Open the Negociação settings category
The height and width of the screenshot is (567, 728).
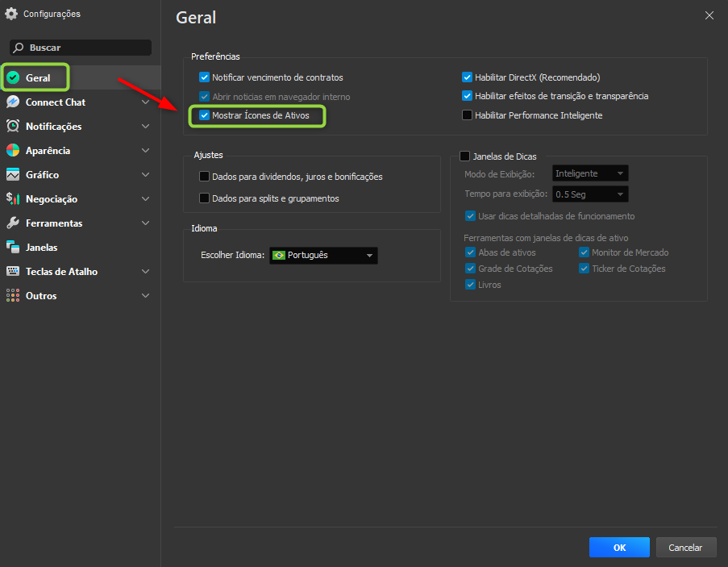tap(81, 198)
